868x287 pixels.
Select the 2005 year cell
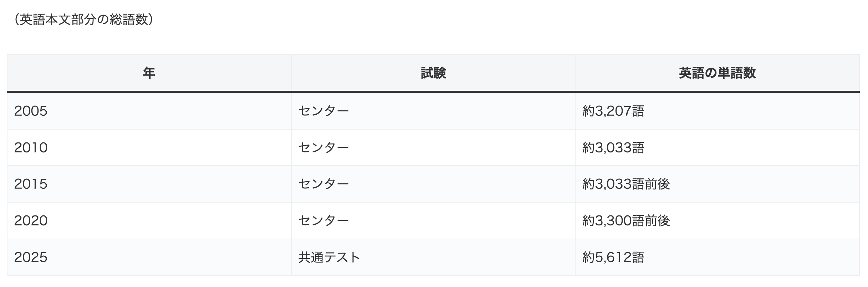pos(31,111)
